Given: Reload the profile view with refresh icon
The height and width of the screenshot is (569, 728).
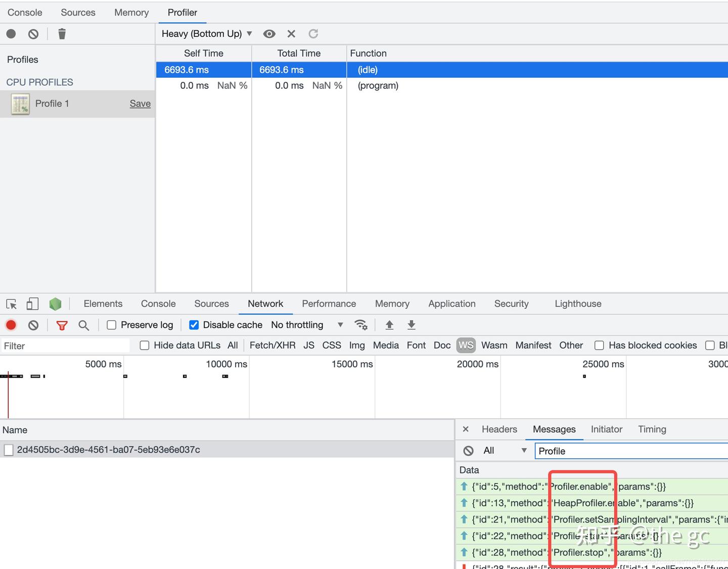Looking at the screenshot, I should (313, 34).
